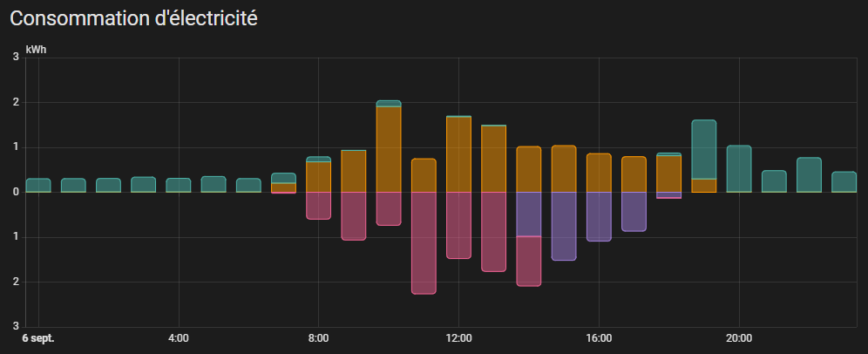Click the 20:00 time axis label
Viewport: 868px width, 354px height.
[x=739, y=337]
